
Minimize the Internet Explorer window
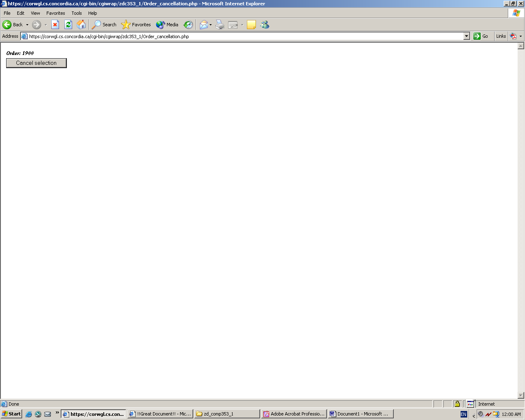(507, 4)
